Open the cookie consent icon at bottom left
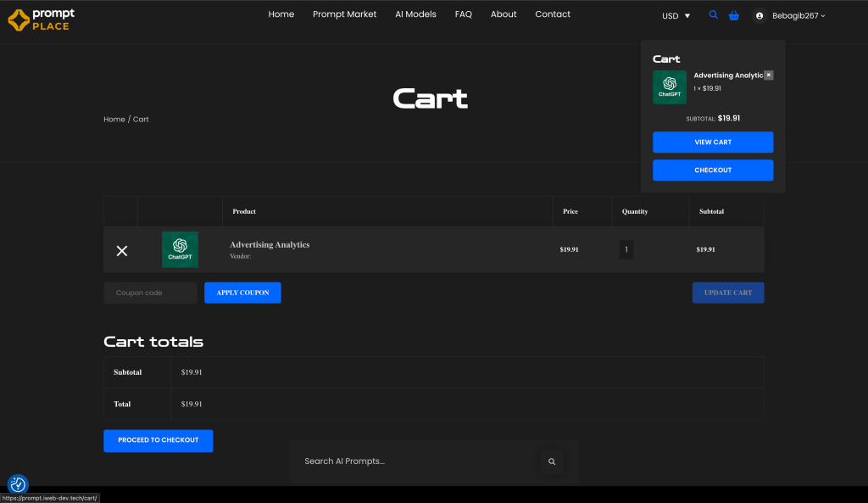 pos(18,484)
